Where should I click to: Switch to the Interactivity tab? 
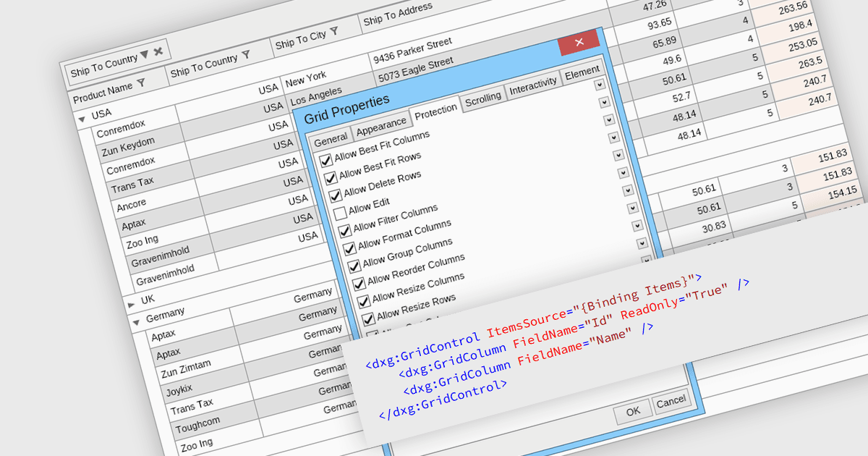[x=533, y=85]
